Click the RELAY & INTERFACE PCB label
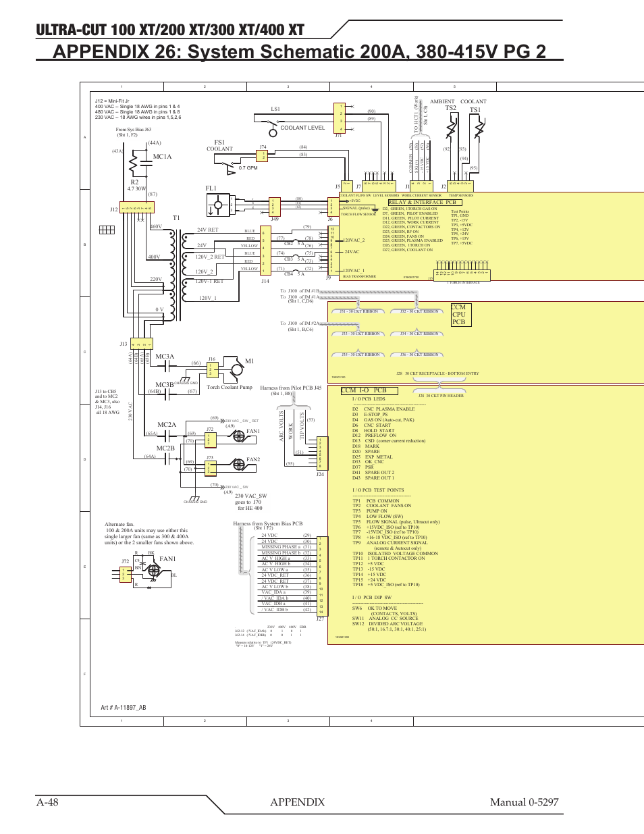This screenshot has height=834, width=644. [x=424, y=202]
